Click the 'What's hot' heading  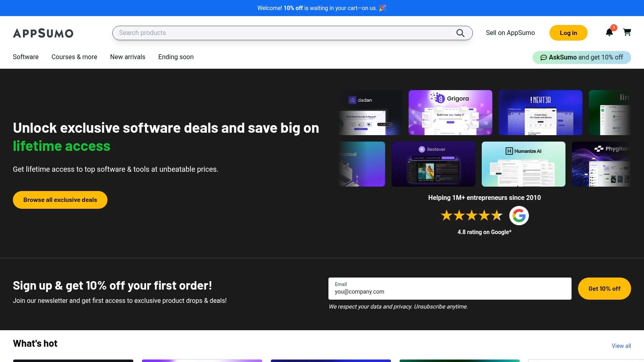(x=35, y=343)
